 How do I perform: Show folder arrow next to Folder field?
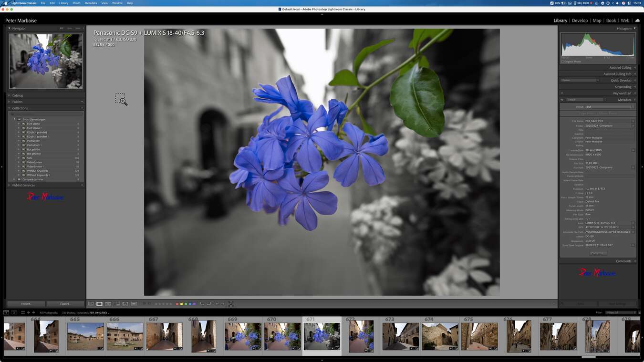coord(633,126)
